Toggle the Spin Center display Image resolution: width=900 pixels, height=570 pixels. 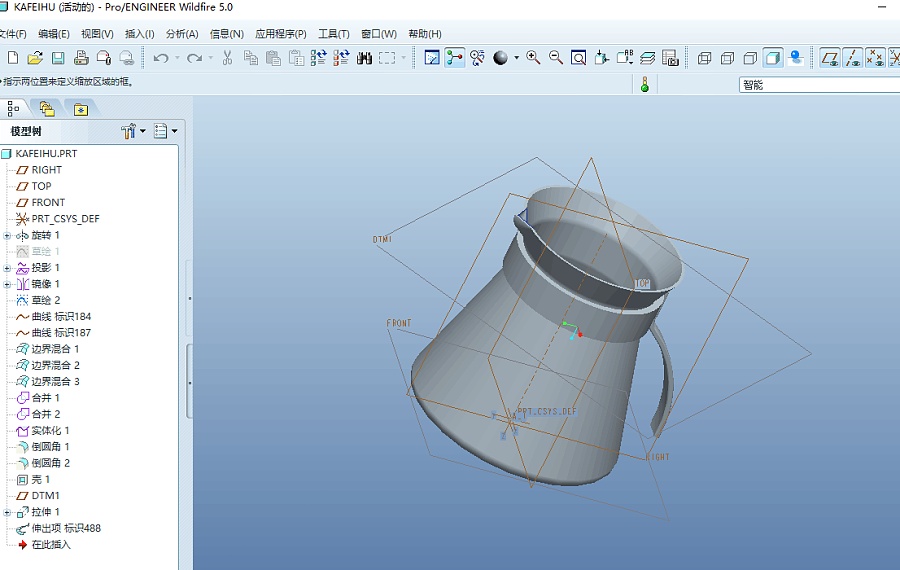(455, 58)
